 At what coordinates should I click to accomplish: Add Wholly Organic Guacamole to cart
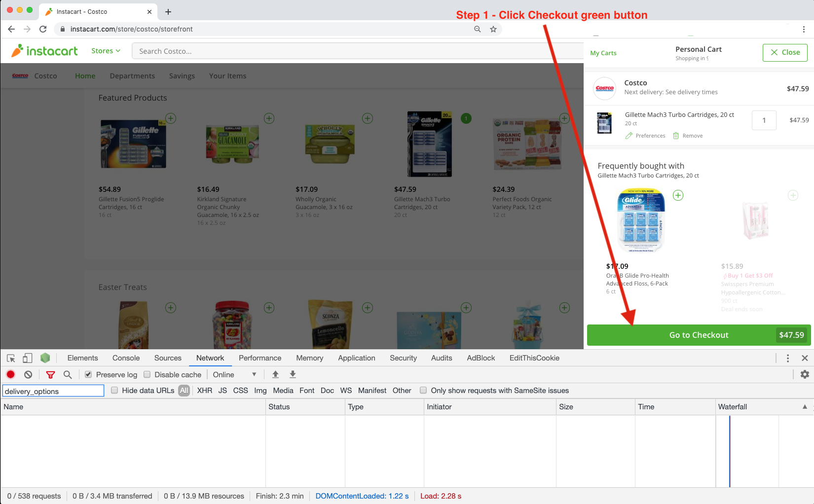[368, 118]
